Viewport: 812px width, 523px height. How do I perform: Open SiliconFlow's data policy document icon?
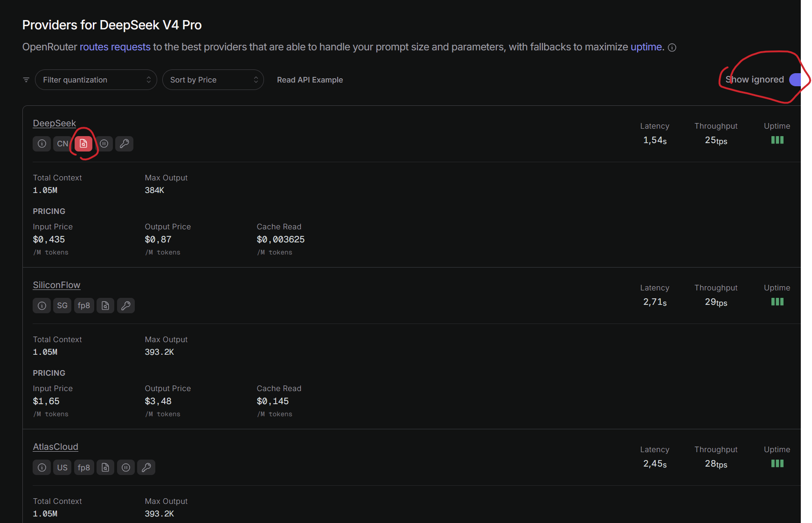pos(105,305)
